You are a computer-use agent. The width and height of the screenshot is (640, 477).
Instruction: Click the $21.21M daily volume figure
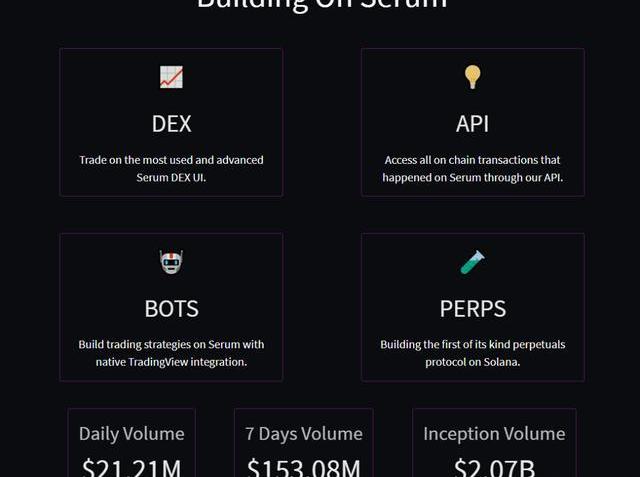pyautogui.click(x=131, y=468)
